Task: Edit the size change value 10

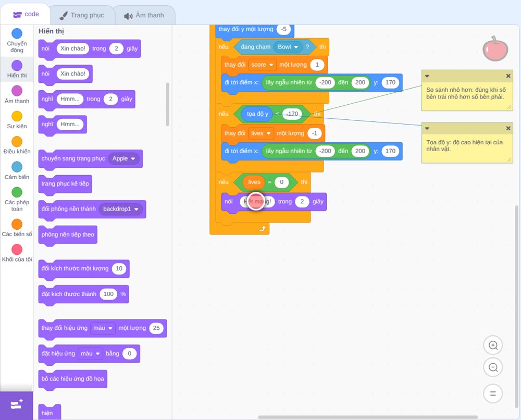Action: 119,268
